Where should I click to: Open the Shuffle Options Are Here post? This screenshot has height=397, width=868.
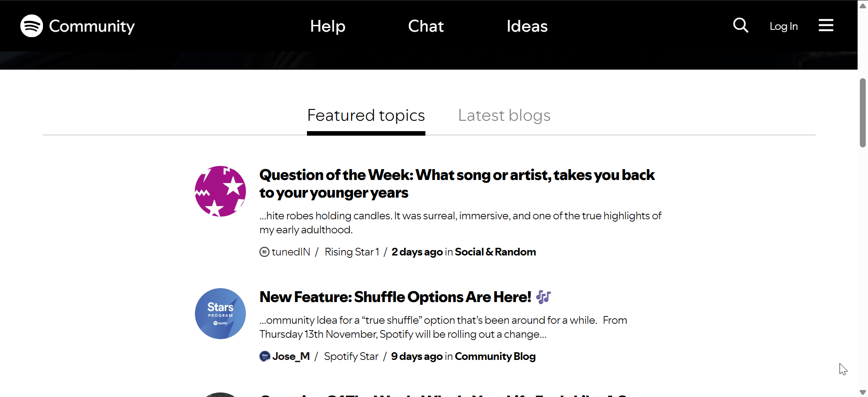click(x=395, y=297)
